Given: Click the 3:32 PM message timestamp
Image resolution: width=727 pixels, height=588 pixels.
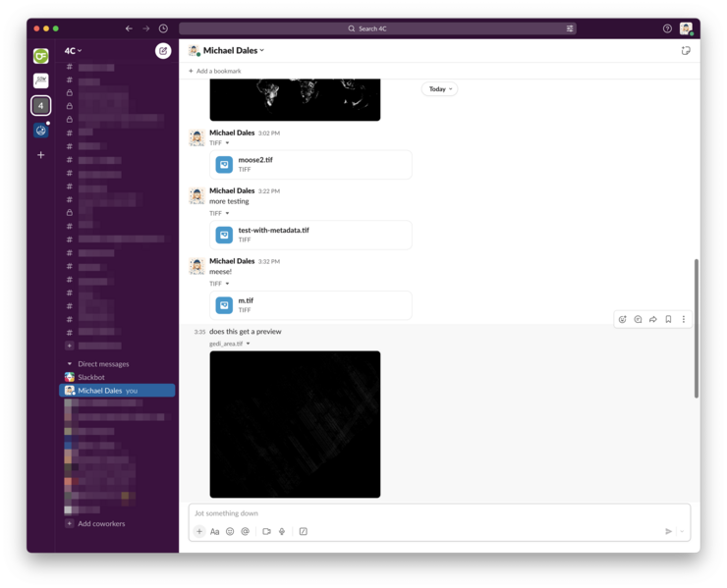Looking at the screenshot, I should point(269,262).
